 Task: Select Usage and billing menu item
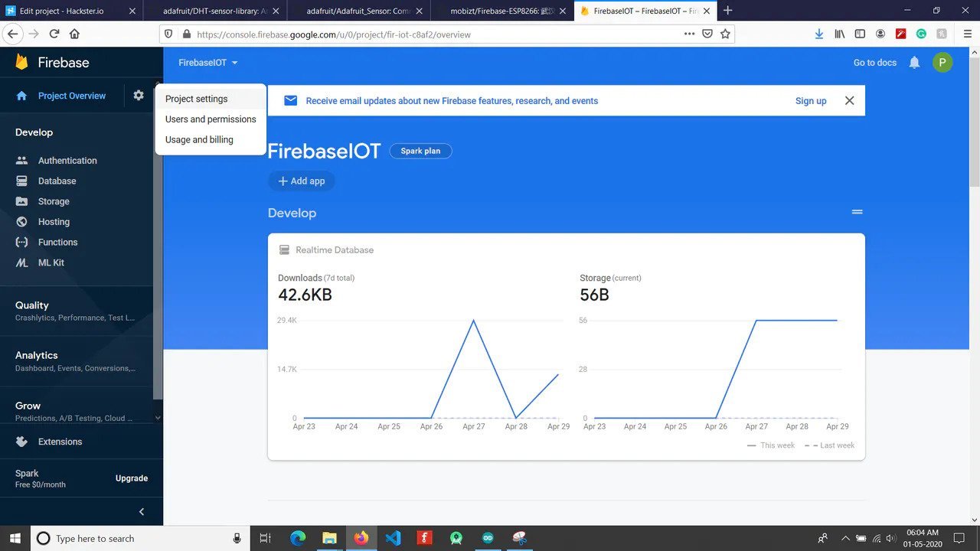(211, 140)
